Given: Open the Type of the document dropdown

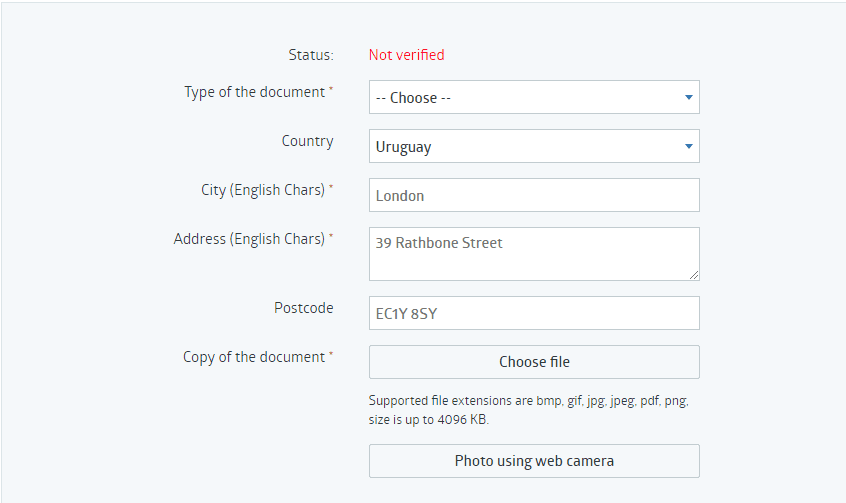Looking at the screenshot, I should pos(534,97).
